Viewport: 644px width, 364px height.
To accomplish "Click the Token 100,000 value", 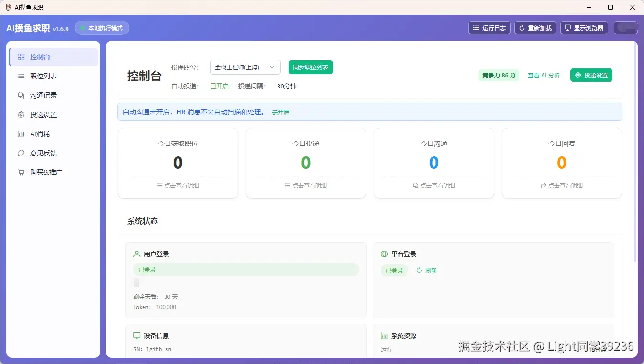I will [x=166, y=307].
